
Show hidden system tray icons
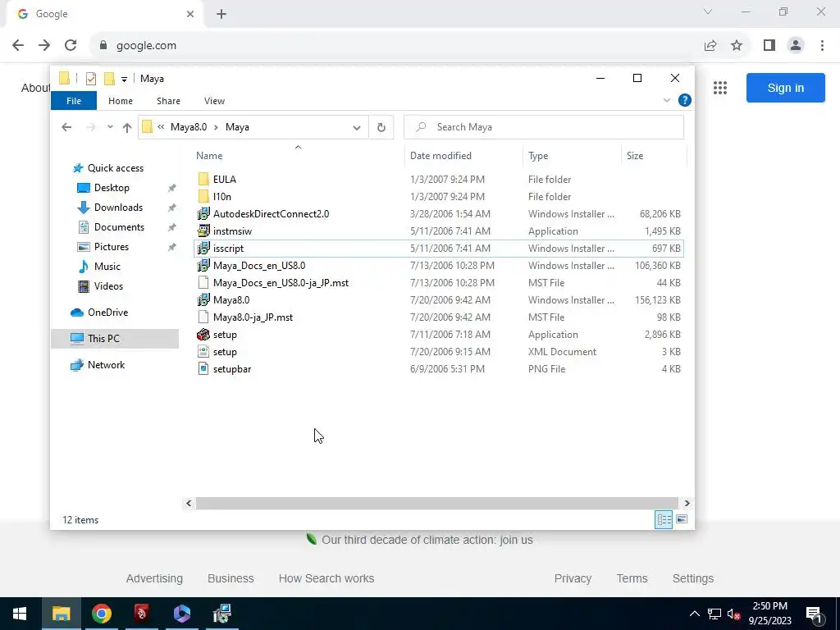(x=694, y=614)
